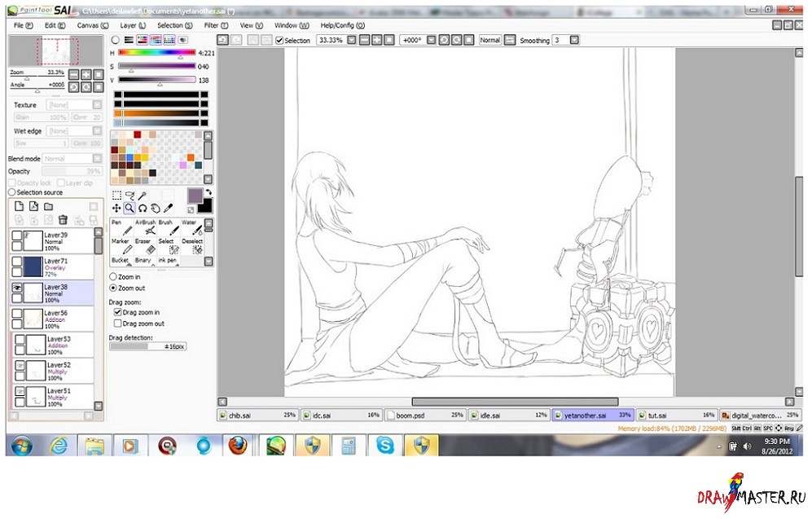The image size is (812, 519).
Task: Pick the foreground purple color swatch
Action: (195, 196)
